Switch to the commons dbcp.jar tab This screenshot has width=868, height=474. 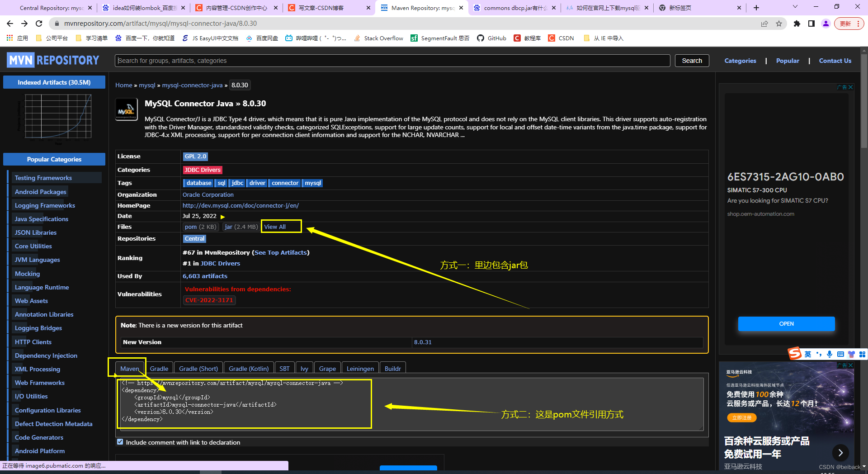point(514,8)
